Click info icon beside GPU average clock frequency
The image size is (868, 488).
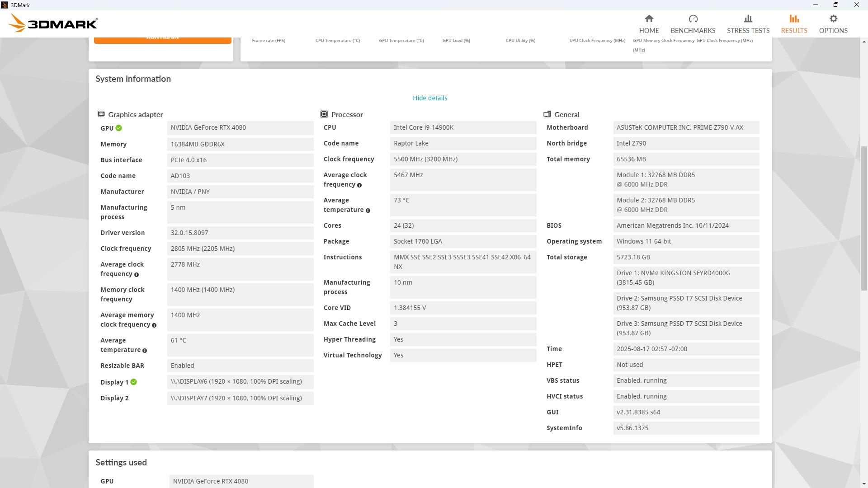pyautogui.click(x=137, y=275)
